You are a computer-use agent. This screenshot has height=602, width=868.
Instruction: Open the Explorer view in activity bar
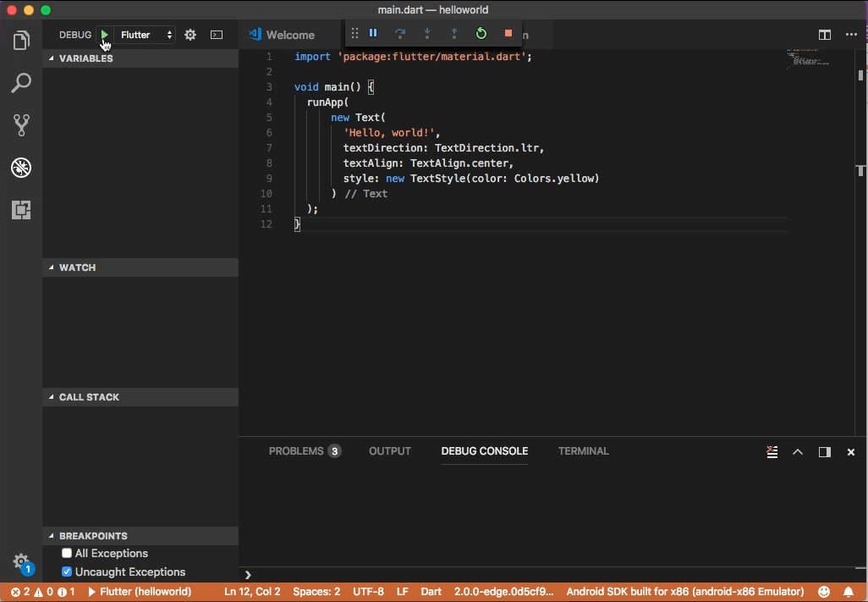click(21, 41)
